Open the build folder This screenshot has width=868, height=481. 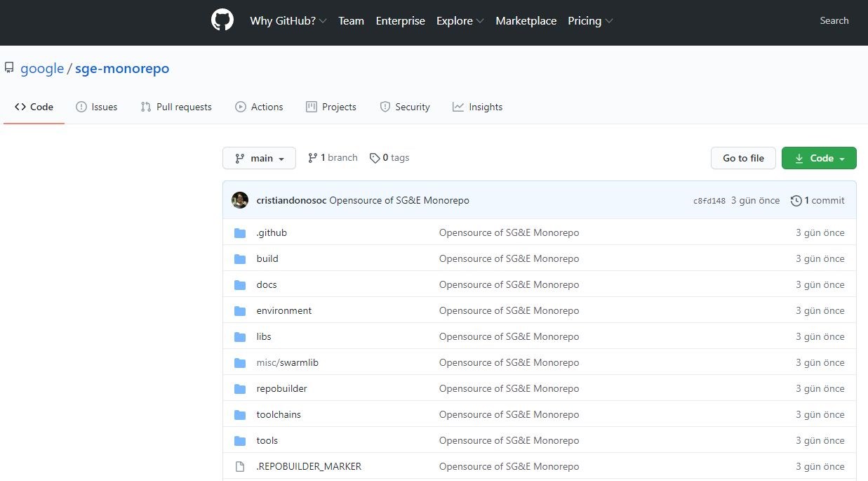coord(267,258)
